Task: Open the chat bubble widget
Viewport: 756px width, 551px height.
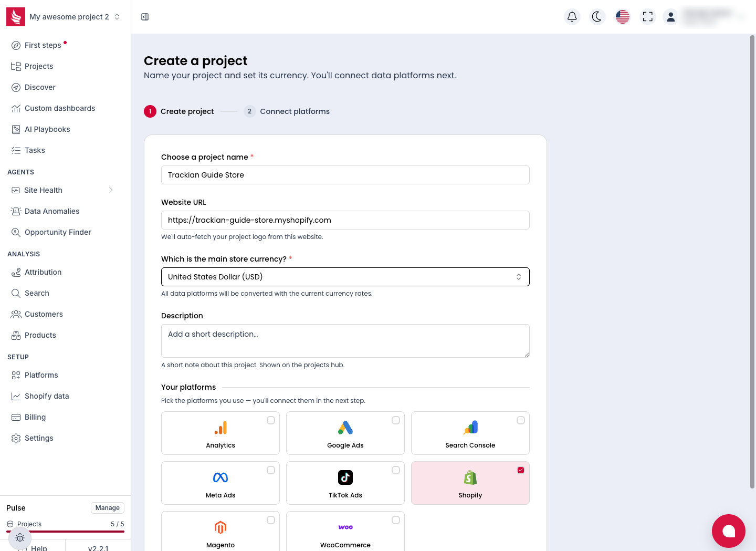Action: (x=729, y=531)
